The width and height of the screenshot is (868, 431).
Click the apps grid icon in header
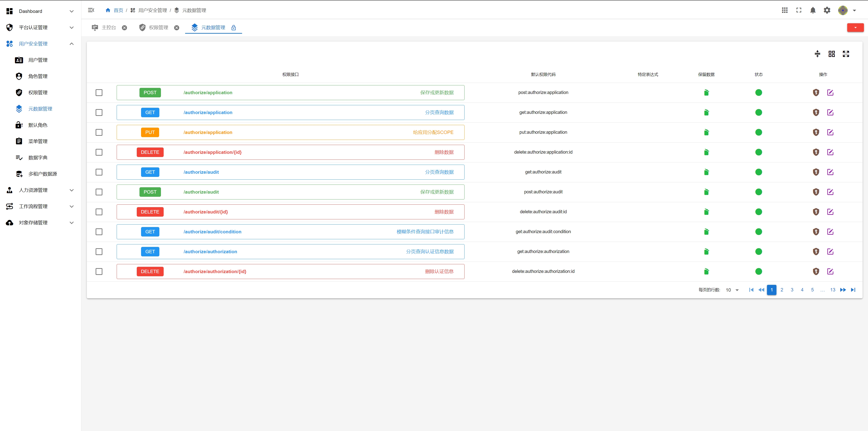[x=784, y=10]
